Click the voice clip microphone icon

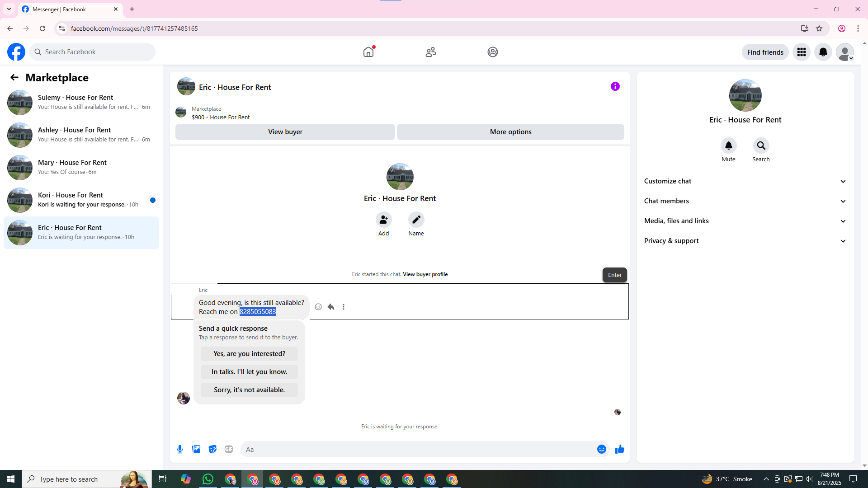pos(180,449)
